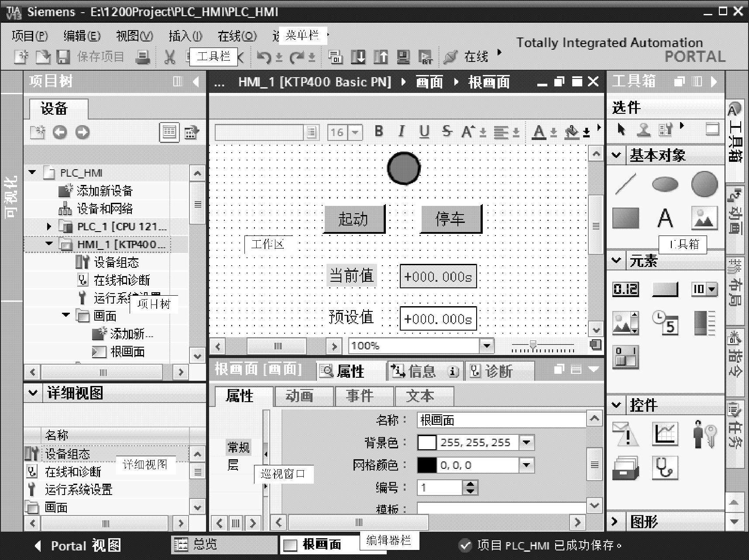Collapse the 基本对象 section

[616, 155]
